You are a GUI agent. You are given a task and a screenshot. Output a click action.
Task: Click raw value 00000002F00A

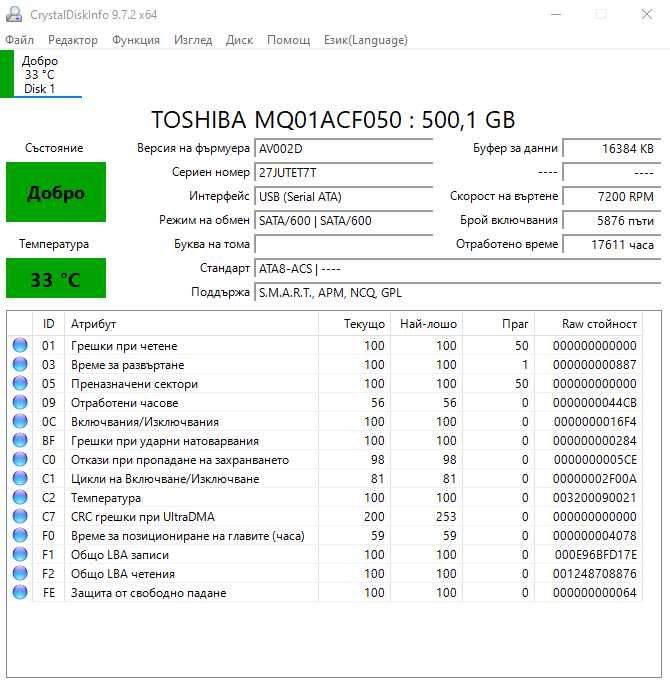595,479
